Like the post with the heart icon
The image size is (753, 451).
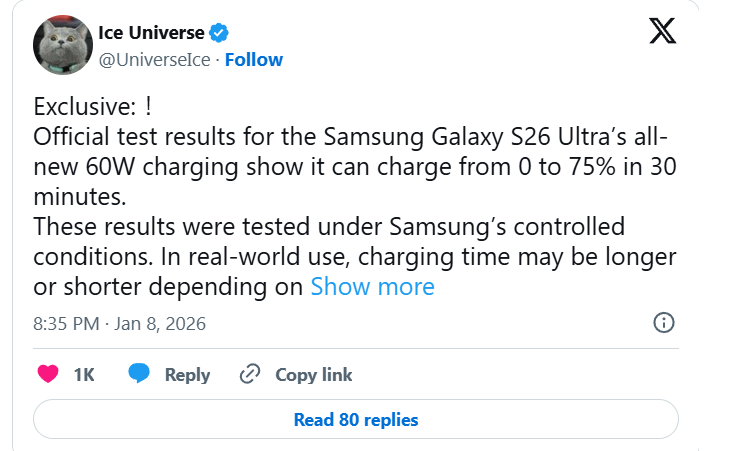click(x=48, y=375)
